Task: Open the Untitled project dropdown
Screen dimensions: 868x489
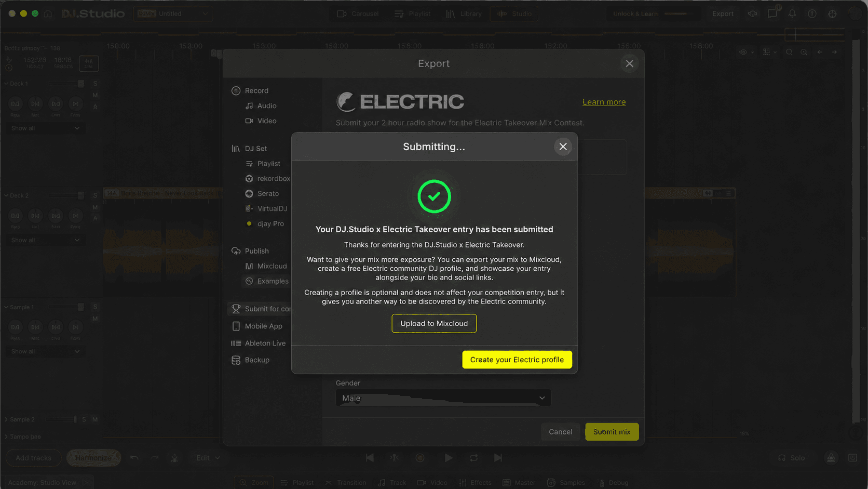Action: (173, 14)
